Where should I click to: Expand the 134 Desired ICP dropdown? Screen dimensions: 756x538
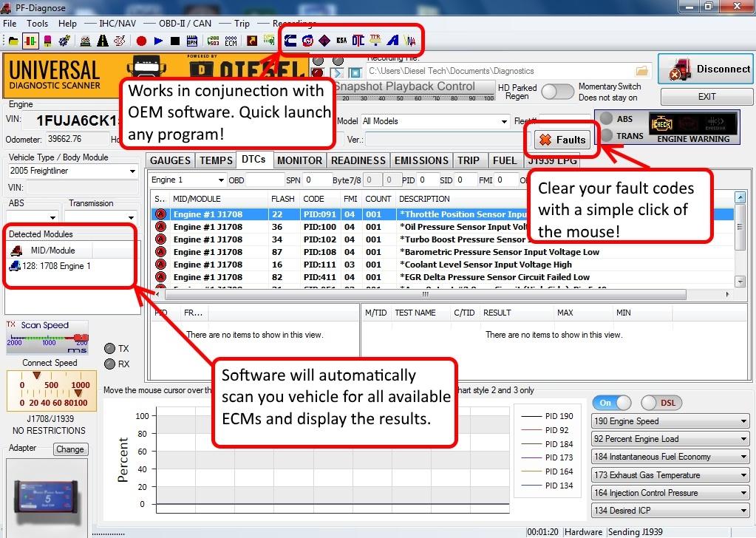(670, 511)
